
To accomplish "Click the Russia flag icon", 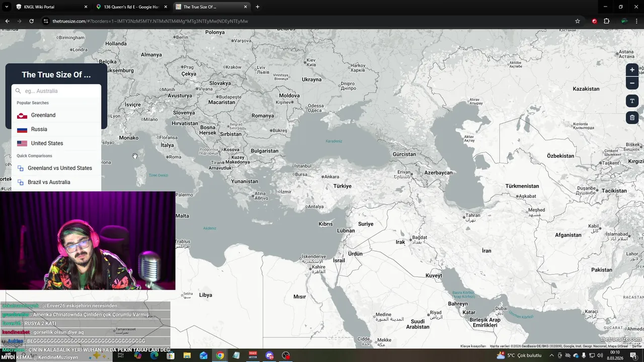I will click(x=22, y=129).
